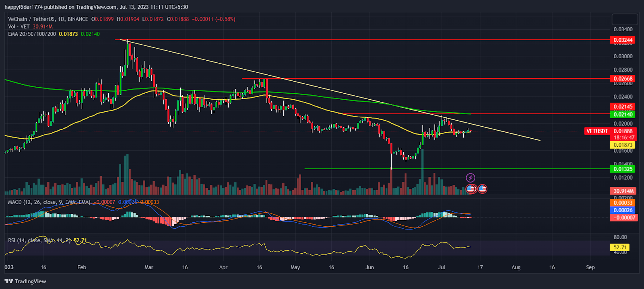
Task: Click the Apr date on time axis
Action: click(x=223, y=267)
